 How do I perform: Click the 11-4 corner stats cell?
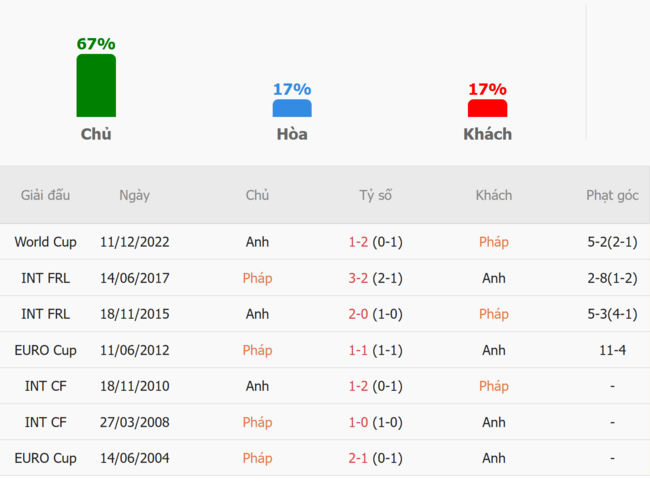[612, 350]
